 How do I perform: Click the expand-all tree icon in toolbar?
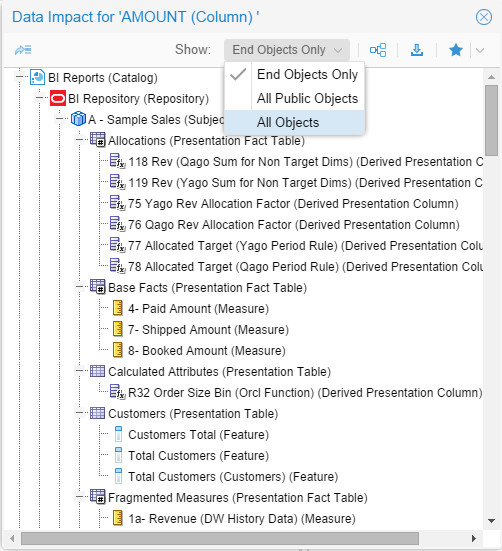click(23, 50)
